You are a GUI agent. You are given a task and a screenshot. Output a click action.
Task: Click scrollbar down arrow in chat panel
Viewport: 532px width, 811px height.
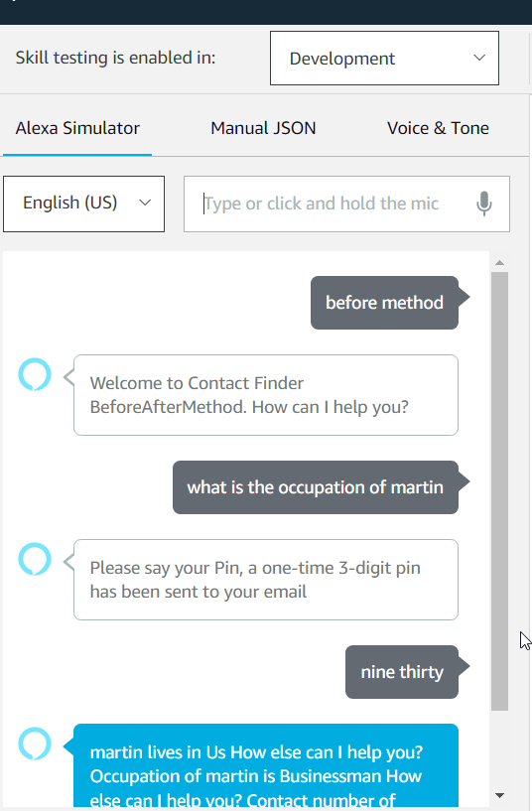coord(499,795)
